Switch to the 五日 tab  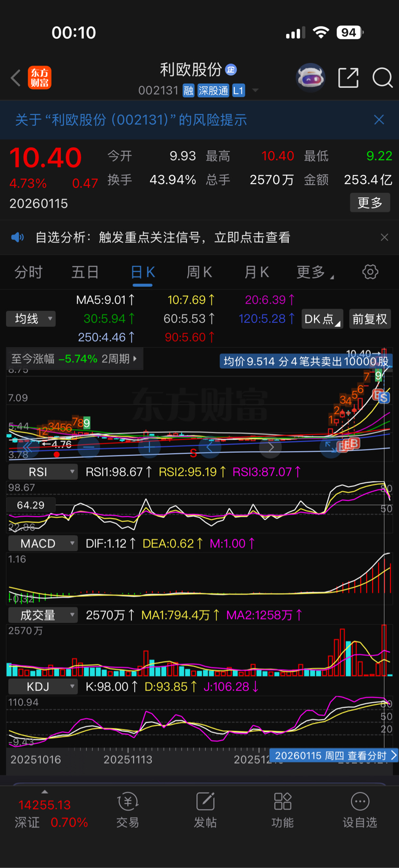click(x=85, y=272)
